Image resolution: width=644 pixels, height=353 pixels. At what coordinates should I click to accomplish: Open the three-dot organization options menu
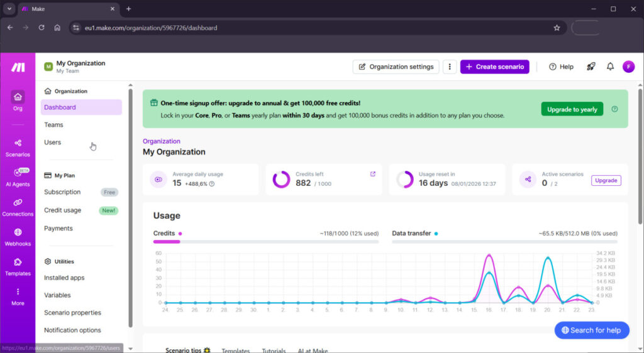pyautogui.click(x=449, y=67)
